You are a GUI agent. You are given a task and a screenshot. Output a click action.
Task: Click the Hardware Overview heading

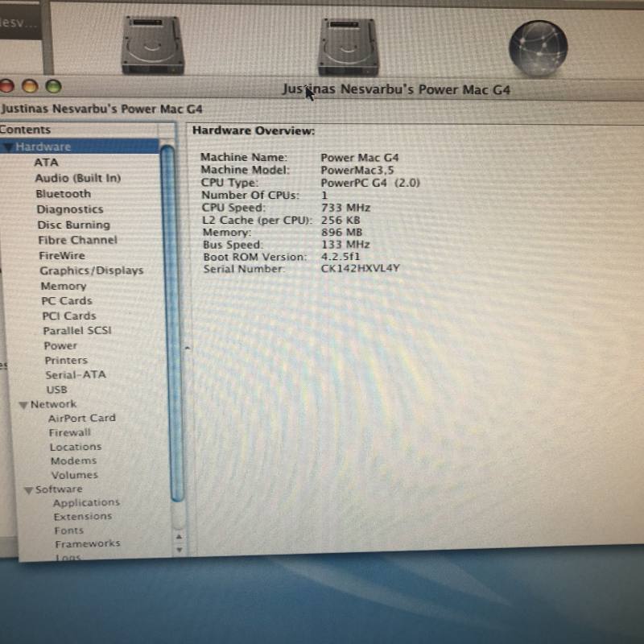254,130
